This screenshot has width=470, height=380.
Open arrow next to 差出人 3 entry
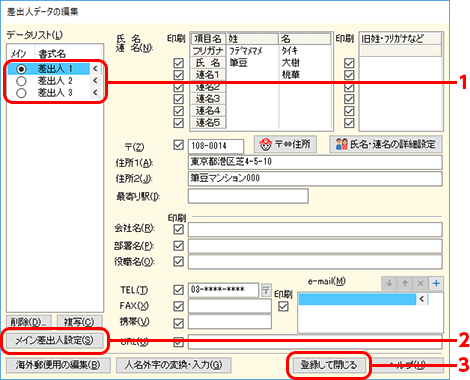95,92
